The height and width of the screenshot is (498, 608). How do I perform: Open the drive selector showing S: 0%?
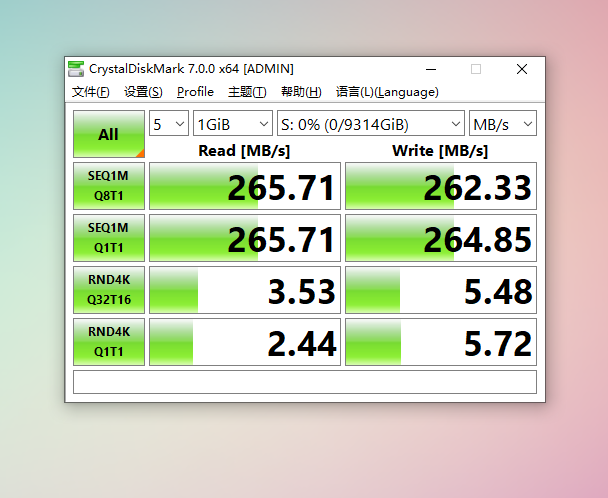(x=371, y=123)
